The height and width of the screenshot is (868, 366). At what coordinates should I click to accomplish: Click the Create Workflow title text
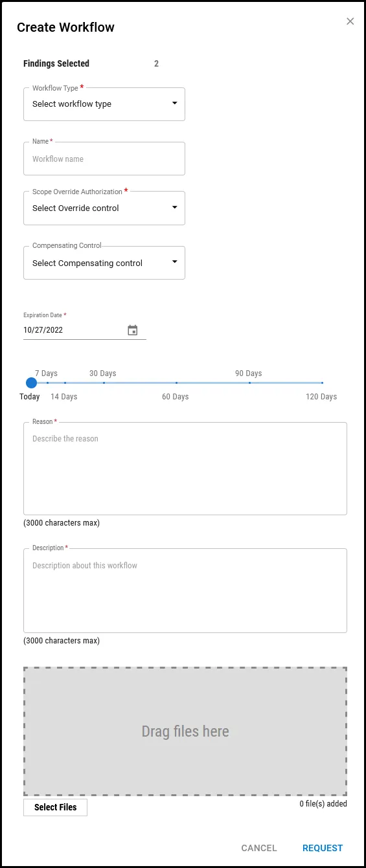[65, 27]
